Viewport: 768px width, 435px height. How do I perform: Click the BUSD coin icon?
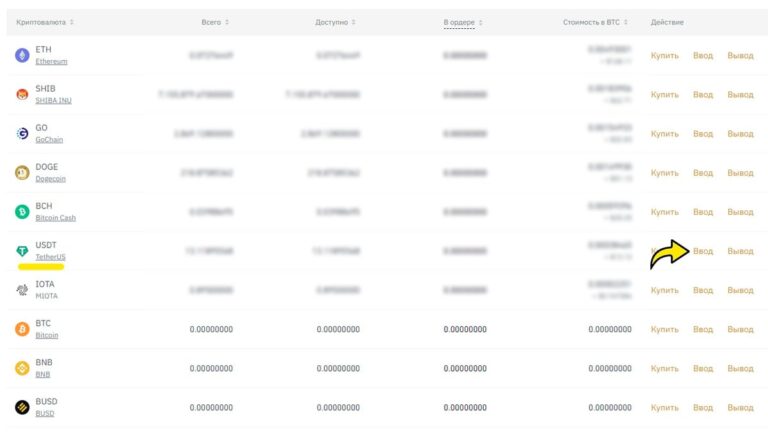pyautogui.click(x=22, y=408)
